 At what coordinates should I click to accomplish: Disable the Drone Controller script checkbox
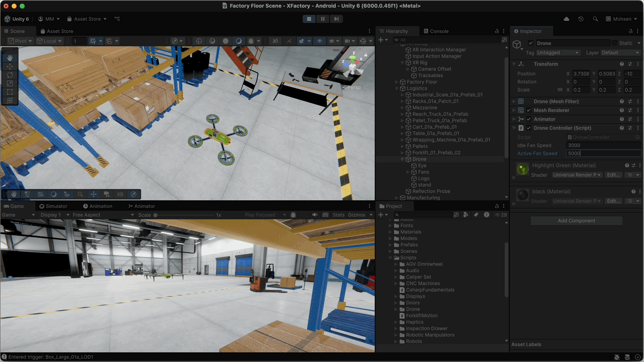529,128
